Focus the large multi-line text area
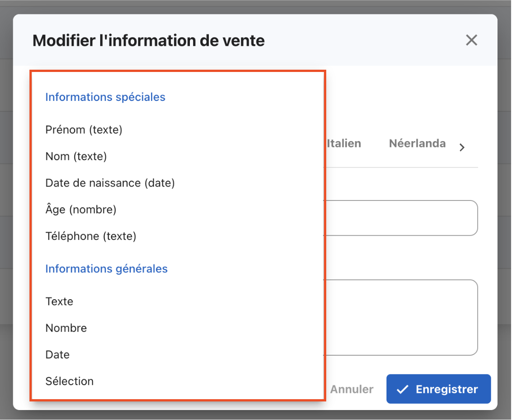This screenshot has width=512, height=420. (401, 318)
